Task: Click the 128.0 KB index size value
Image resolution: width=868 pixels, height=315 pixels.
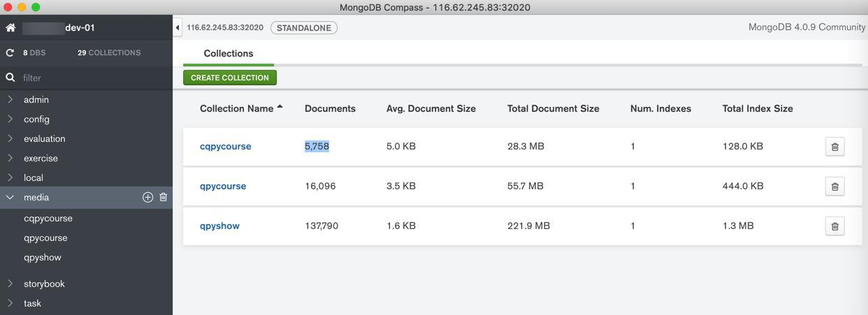Action: pos(743,147)
